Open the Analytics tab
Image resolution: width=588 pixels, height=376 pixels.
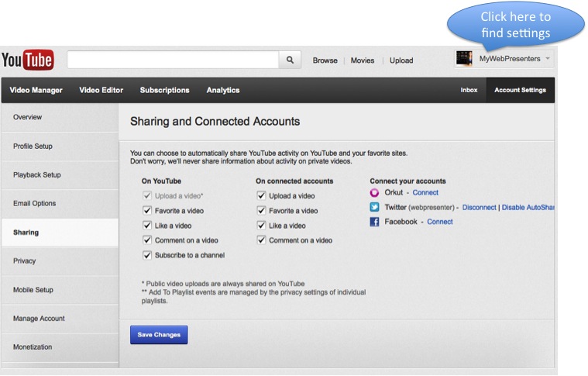(x=223, y=90)
